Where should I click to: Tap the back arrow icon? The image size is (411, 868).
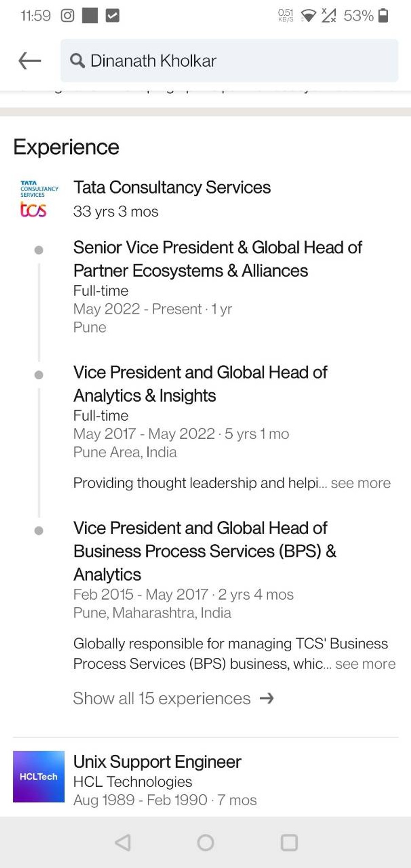(30, 61)
